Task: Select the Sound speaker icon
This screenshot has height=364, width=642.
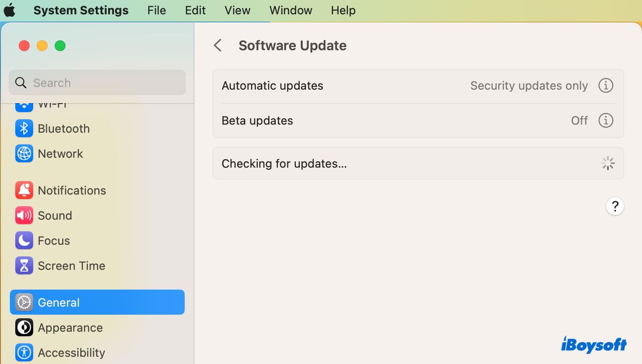Action: click(24, 216)
